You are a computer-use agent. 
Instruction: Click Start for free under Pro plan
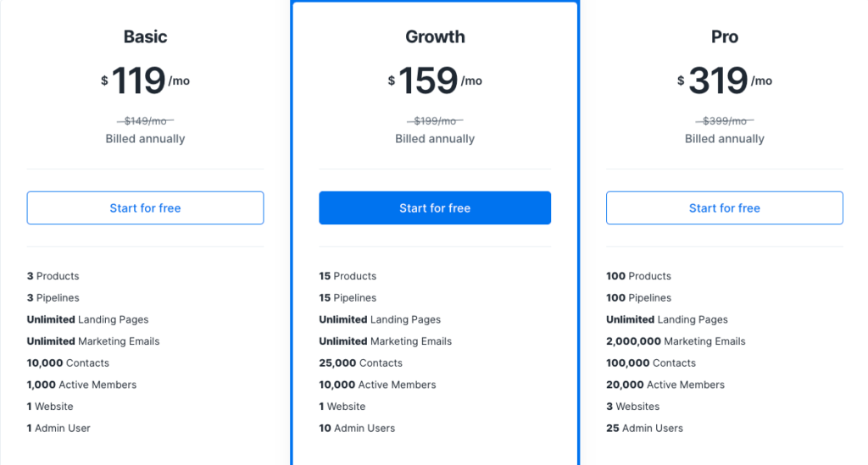click(x=724, y=208)
